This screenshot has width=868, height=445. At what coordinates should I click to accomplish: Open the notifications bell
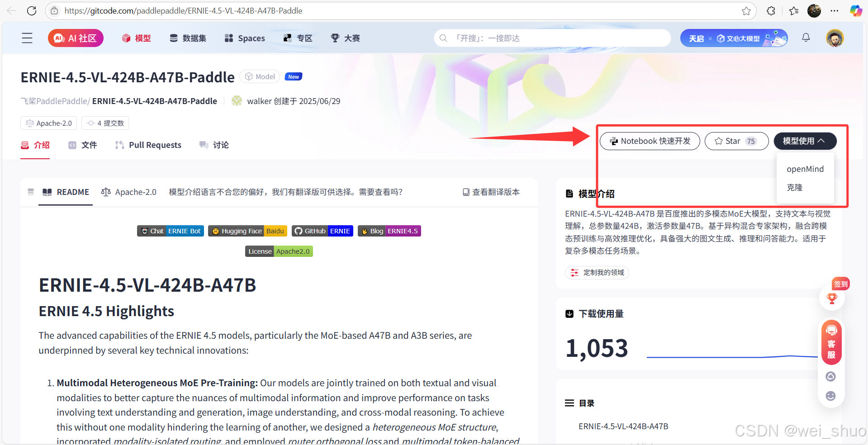(806, 38)
